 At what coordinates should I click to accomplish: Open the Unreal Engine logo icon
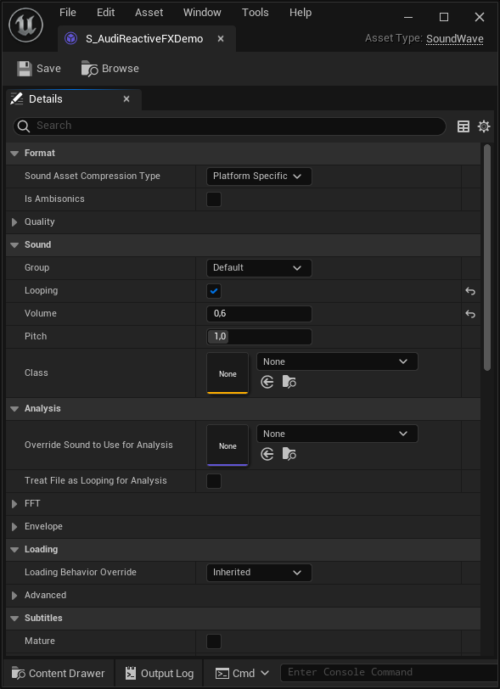pyautogui.click(x=26, y=25)
